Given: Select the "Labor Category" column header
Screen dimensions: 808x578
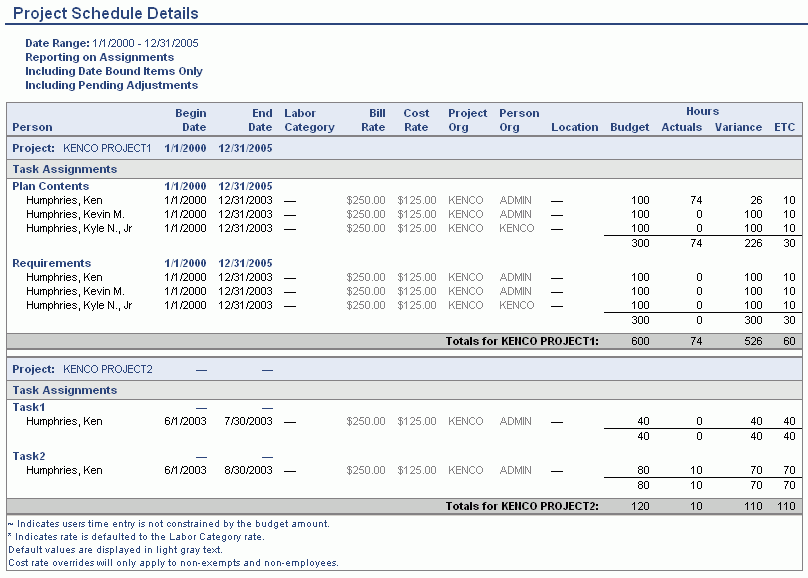Looking at the screenshot, I should coord(309,120).
